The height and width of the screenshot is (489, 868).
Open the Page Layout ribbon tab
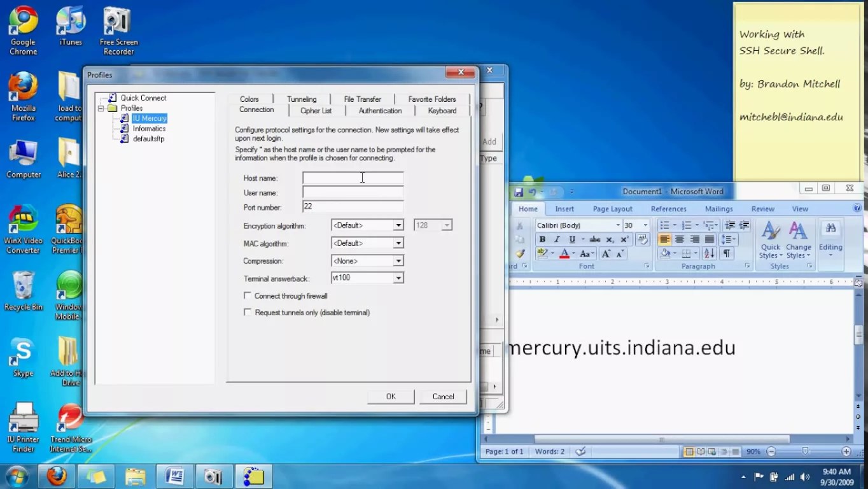[612, 209]
